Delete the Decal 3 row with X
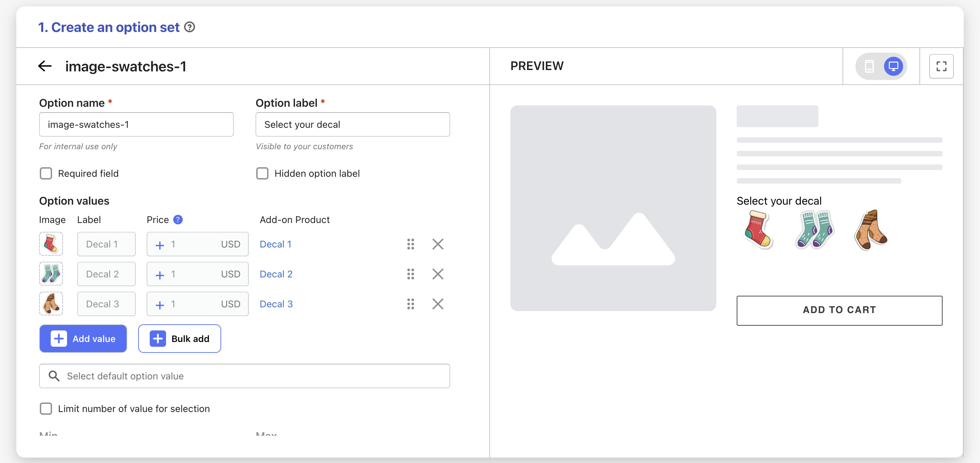Viewport: 980px width, 463px height. coord(438,304)
